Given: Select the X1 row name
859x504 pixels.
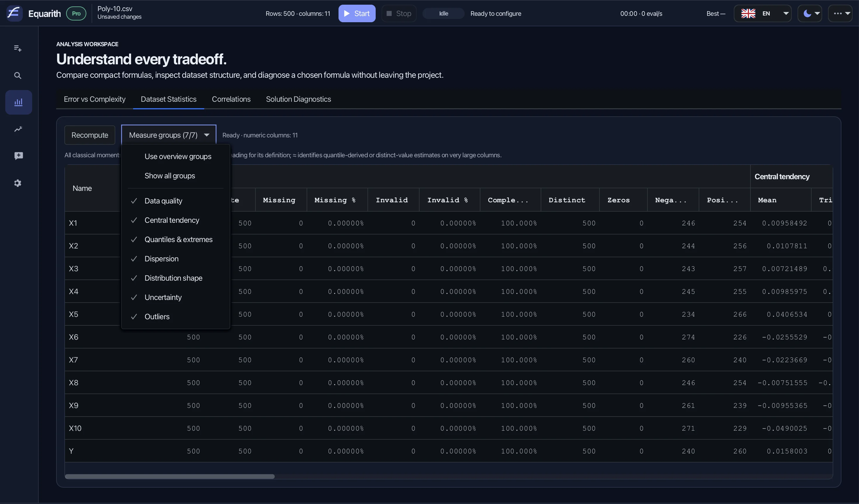Looking at the screenshot, I should click(73, 223).
